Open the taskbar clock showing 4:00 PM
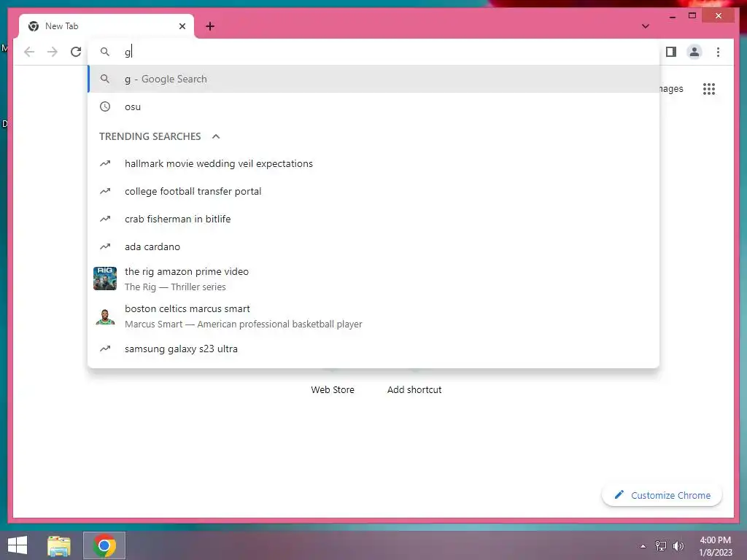This screenshot has width=747, height=560. point(715,546)
